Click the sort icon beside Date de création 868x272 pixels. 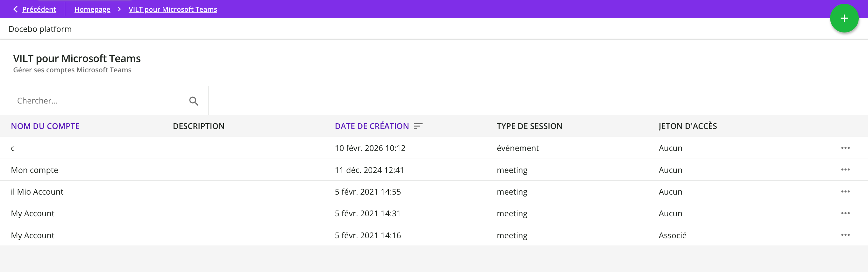418,126
